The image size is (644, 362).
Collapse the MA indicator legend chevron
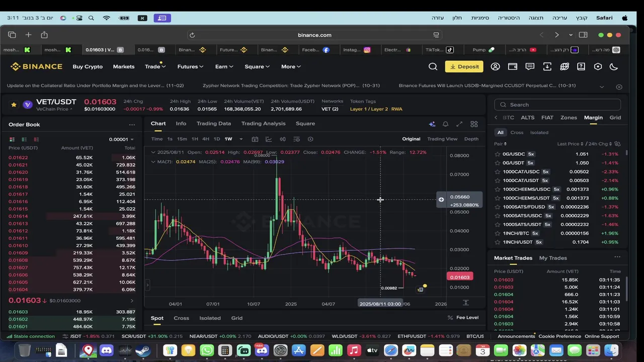pyautogui.click(x=153, y=162)
